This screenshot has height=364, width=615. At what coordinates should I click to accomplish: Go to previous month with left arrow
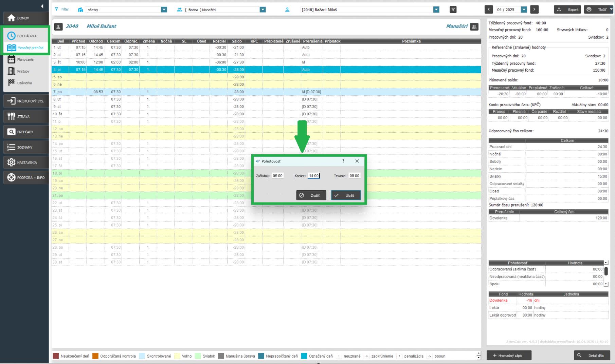(x=488, y=9)
